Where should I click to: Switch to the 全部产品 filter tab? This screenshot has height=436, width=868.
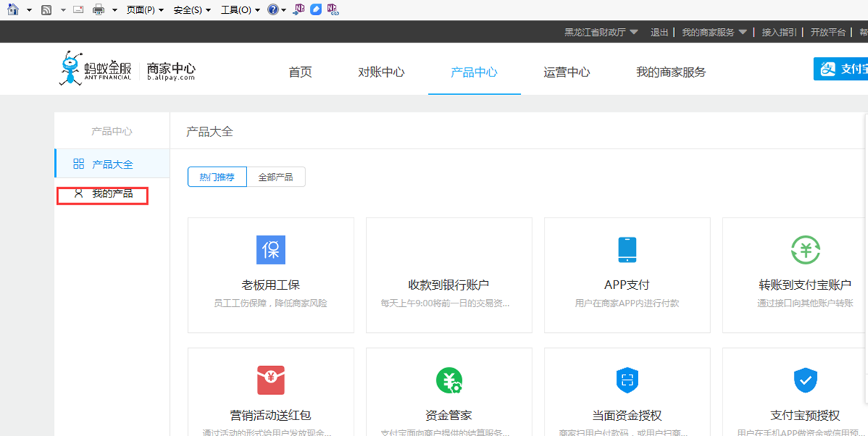tap(276, 177)
